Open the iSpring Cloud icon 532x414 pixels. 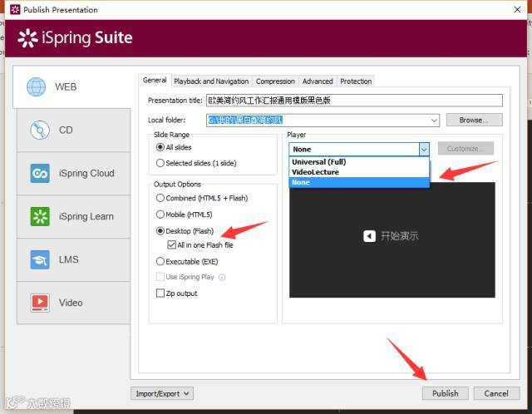pyautogui.click(x=40, y=174)
